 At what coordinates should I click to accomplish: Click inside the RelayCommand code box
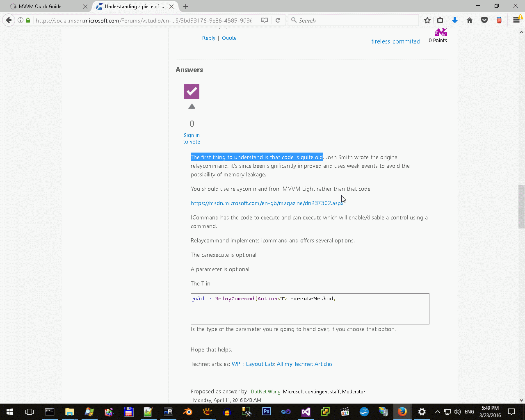click(310, 309)
